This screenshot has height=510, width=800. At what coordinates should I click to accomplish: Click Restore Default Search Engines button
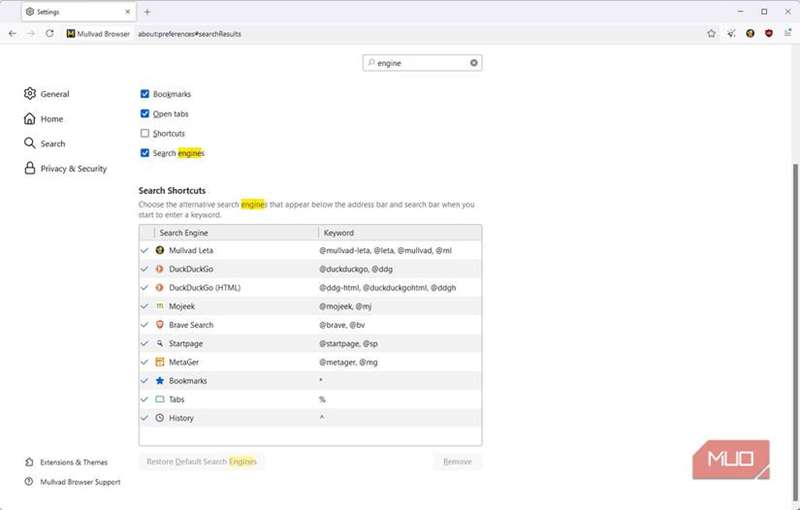201,462
